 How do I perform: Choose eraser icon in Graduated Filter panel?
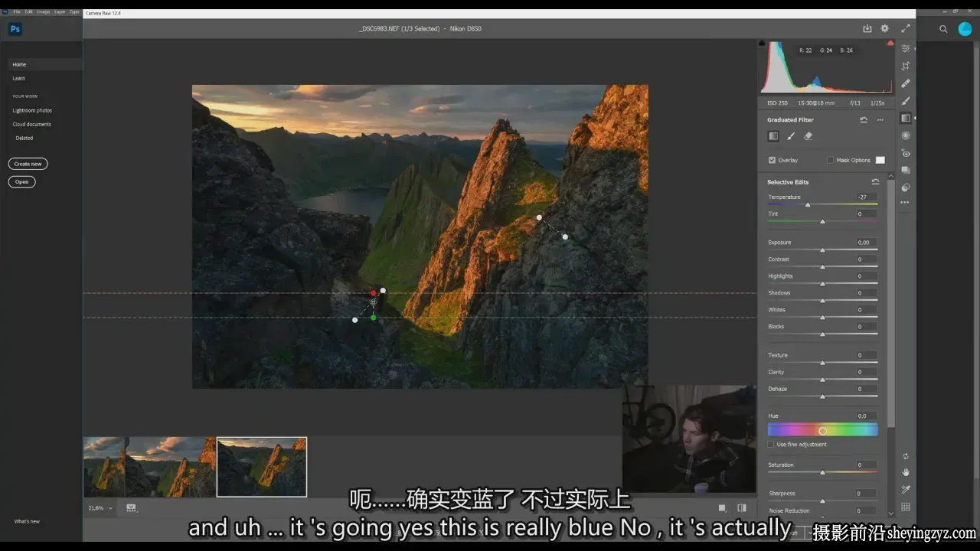coord(808,136)
